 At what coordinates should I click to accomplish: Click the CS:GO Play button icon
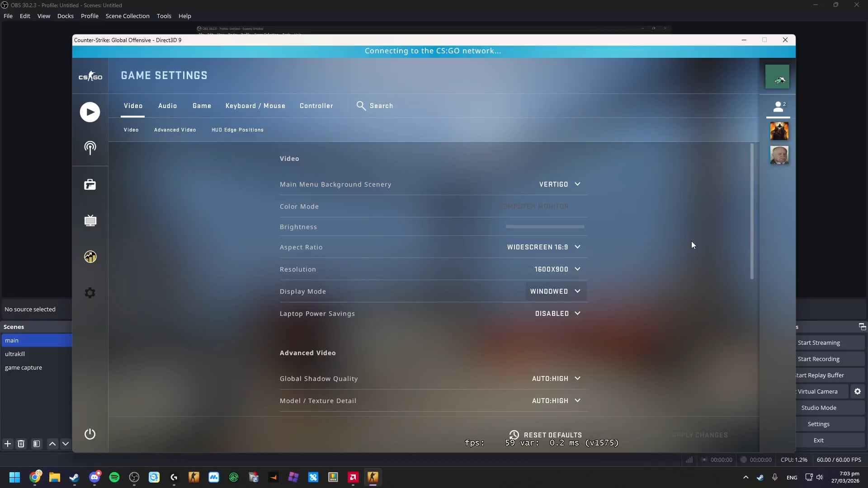[x=90, y=112]
